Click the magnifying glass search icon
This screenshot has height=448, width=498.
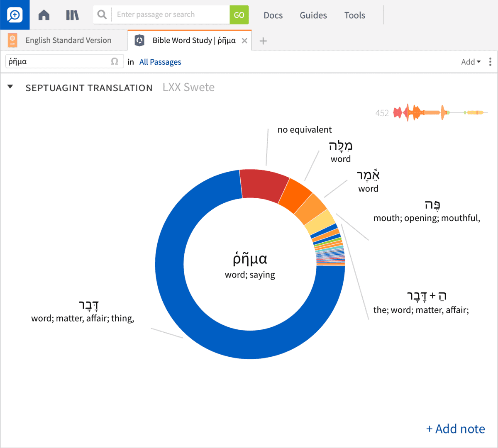tap(102, 15)
